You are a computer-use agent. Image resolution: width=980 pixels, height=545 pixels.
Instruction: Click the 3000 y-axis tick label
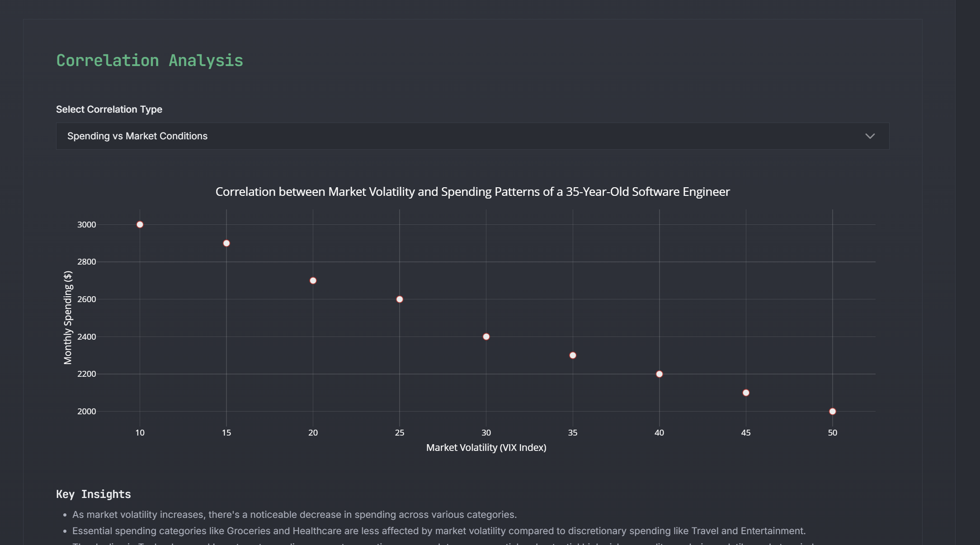click(86, 225)
